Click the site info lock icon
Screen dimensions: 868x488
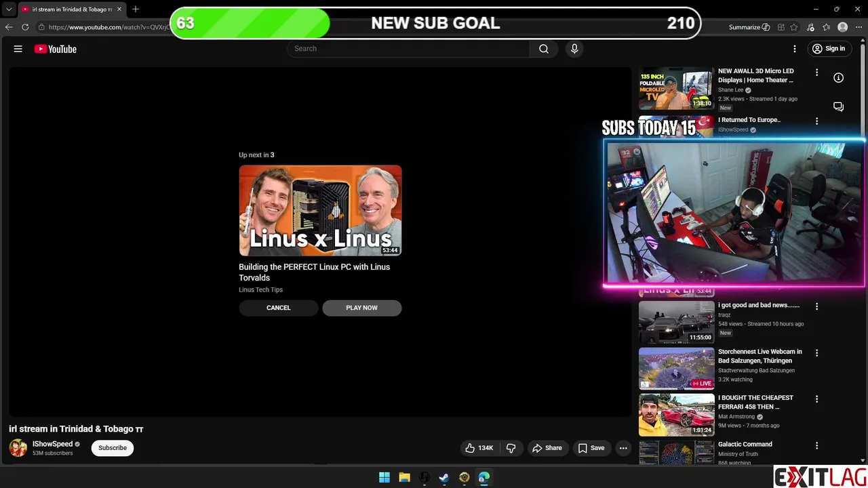click(41, 27)
